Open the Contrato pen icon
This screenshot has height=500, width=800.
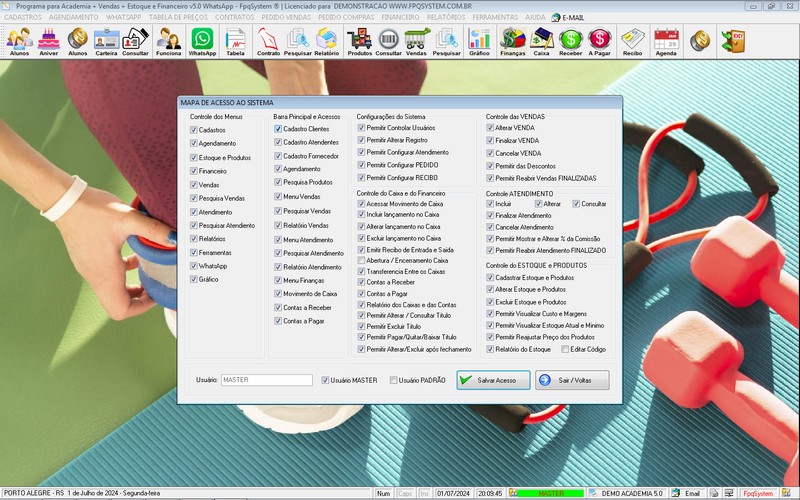[268, 41]
